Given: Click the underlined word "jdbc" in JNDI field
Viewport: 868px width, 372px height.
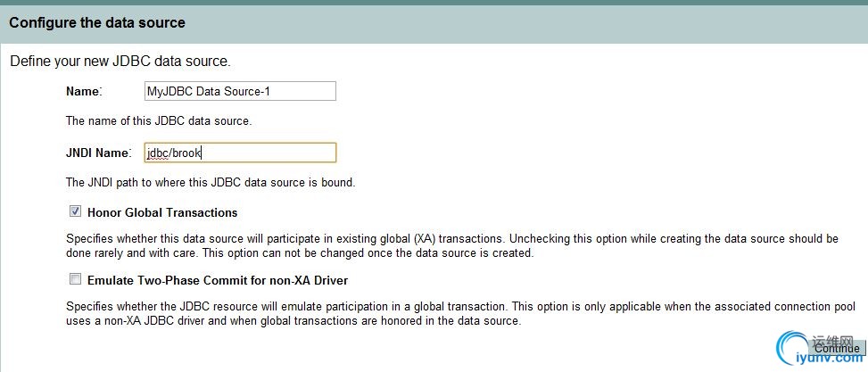Looking at the screenshot, I should 158,153.
